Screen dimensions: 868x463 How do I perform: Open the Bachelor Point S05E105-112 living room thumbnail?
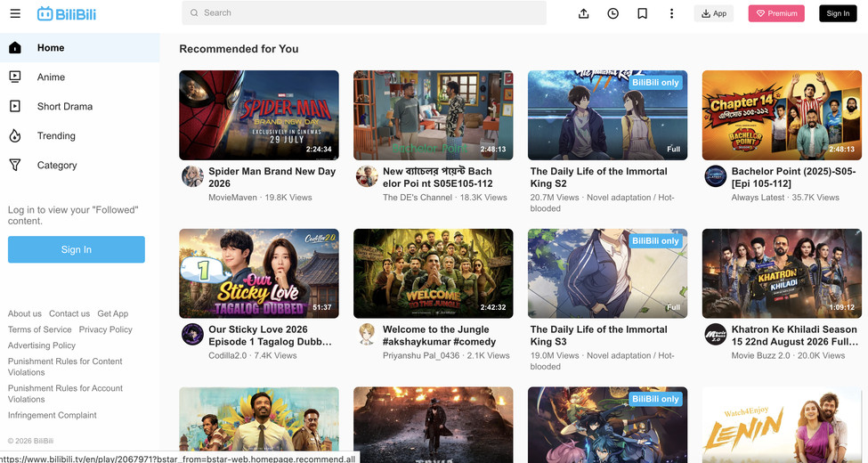pos(434,115)
